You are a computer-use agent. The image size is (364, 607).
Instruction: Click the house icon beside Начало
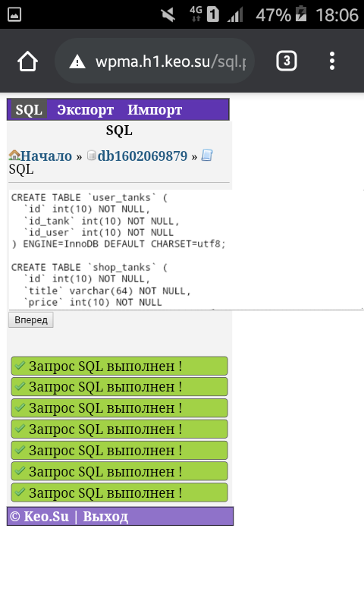pos(14,156)
